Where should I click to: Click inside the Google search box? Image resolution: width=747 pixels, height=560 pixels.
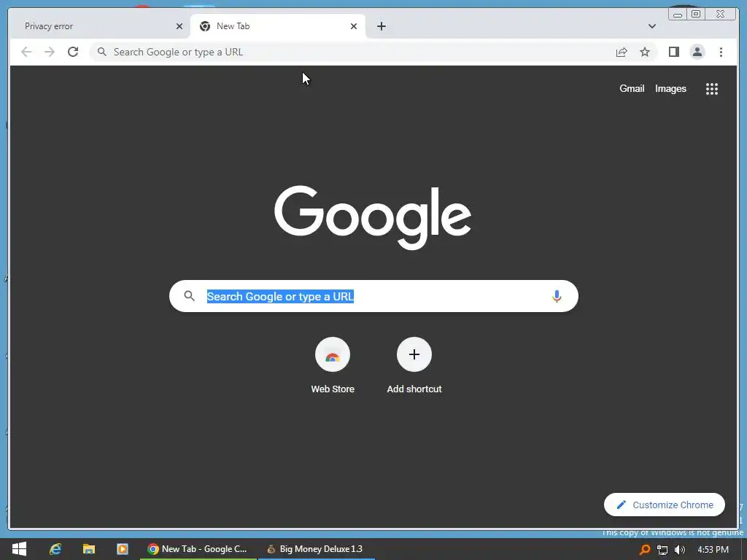(373, 296)
